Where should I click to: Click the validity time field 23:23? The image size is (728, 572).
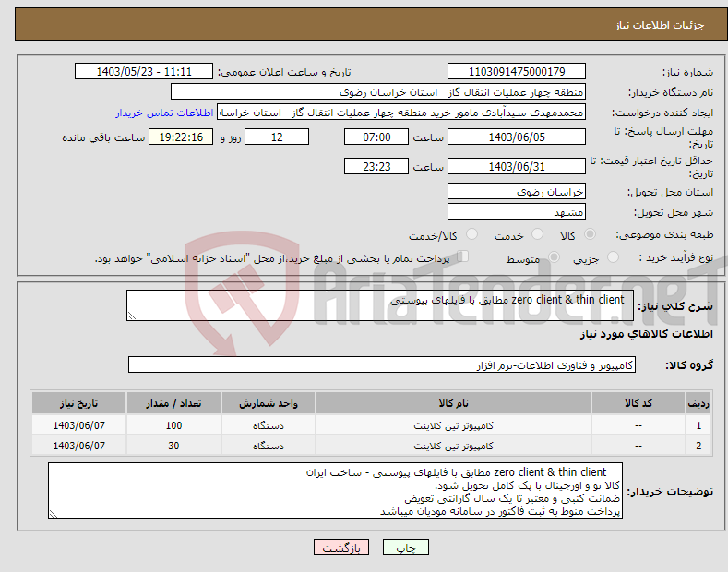[376, 166]
